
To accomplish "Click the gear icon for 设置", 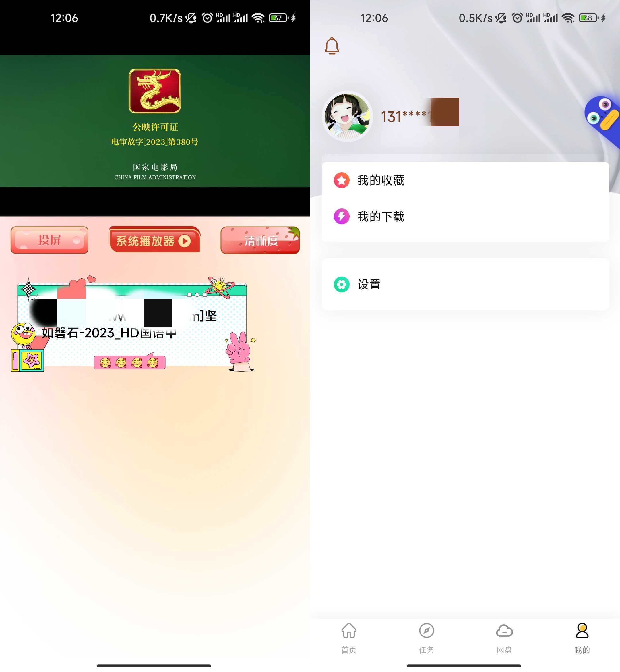I will [341, 284].
